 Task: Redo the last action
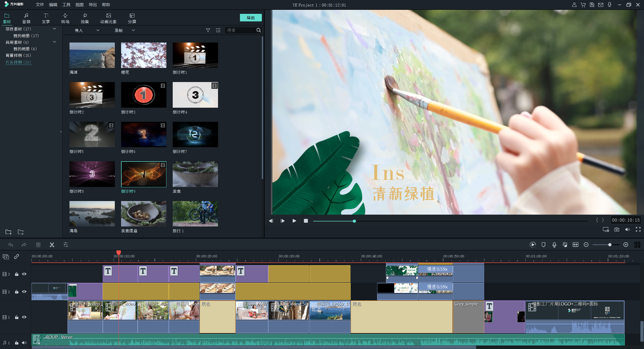(x=24, y=245)
